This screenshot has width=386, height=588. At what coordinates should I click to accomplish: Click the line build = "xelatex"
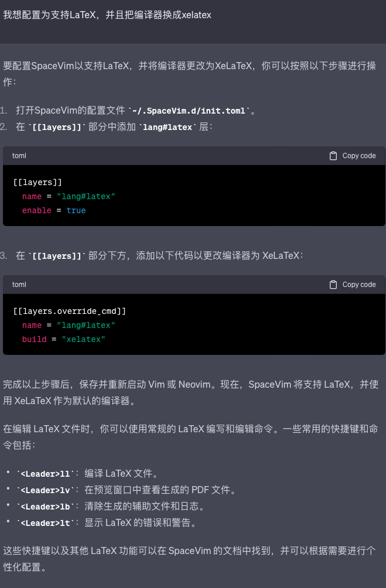point(63,339)
